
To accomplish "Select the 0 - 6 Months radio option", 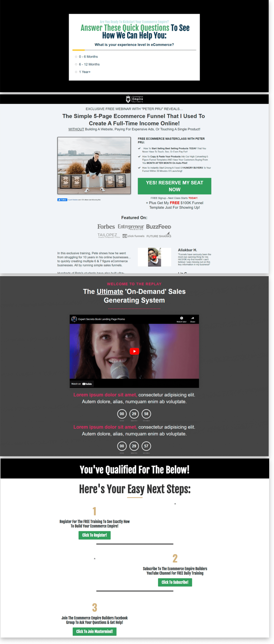I will (x=76, y=57).
